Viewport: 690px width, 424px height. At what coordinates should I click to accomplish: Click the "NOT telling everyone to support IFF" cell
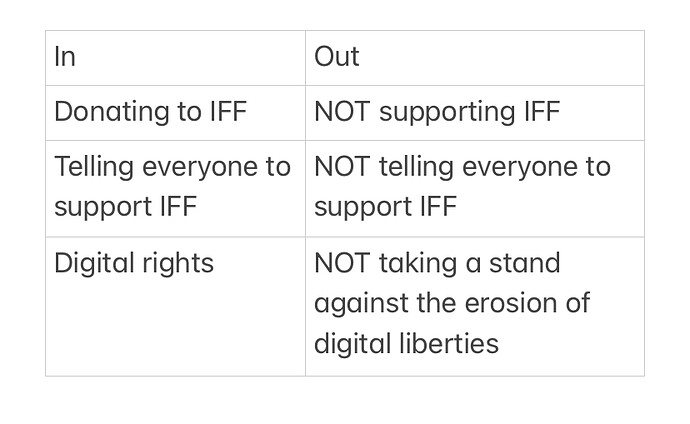474,187
